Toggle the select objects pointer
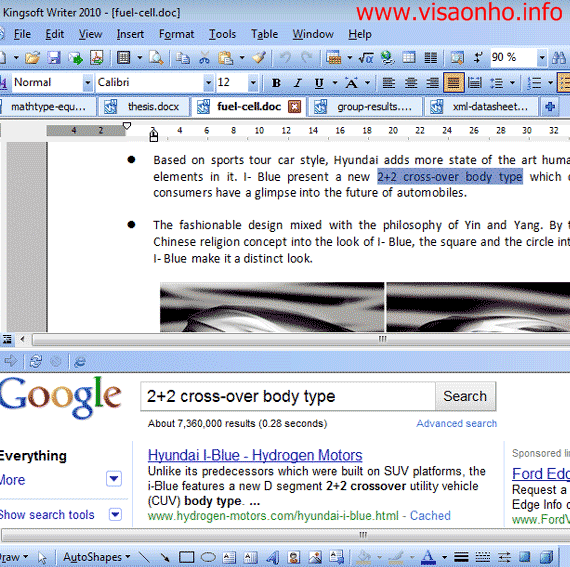The width and height of the screenshot is (570, 567). (x=43, y=558)
